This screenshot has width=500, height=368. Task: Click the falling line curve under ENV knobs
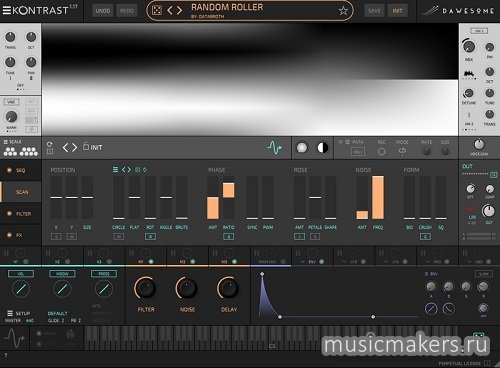pyautogui.click(x=449, y=309)
